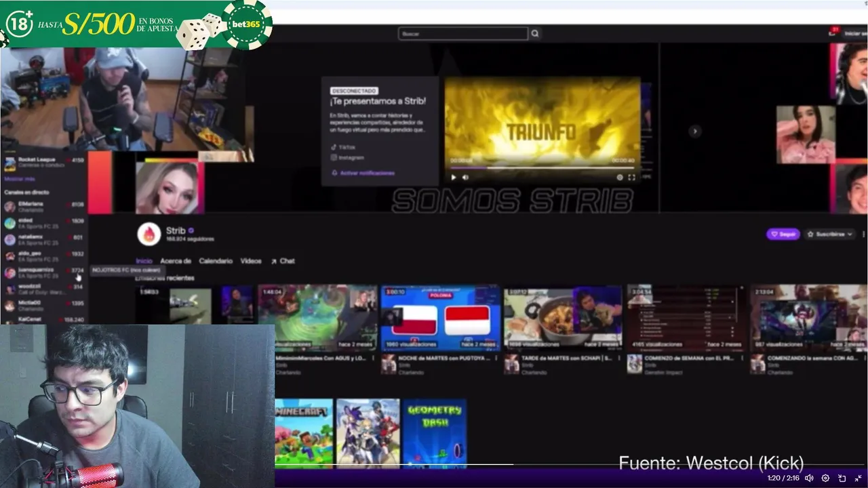Click verified badge next to Strib
The image size is (868, 488).
191,230
